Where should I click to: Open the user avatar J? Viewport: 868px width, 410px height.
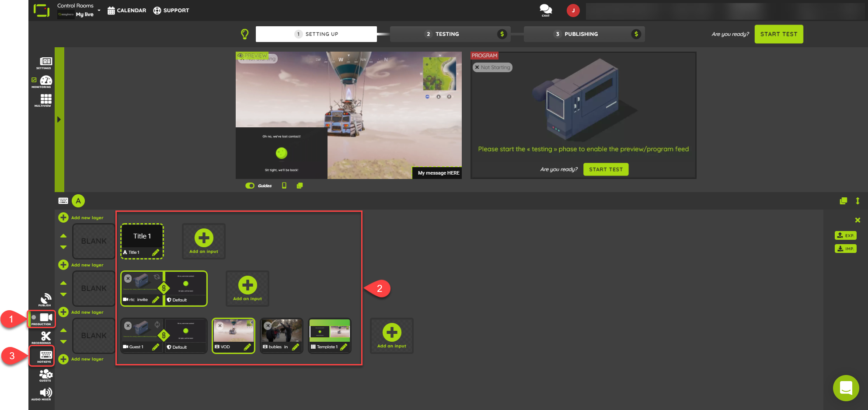pyautogui.click(x=573, y=11)
